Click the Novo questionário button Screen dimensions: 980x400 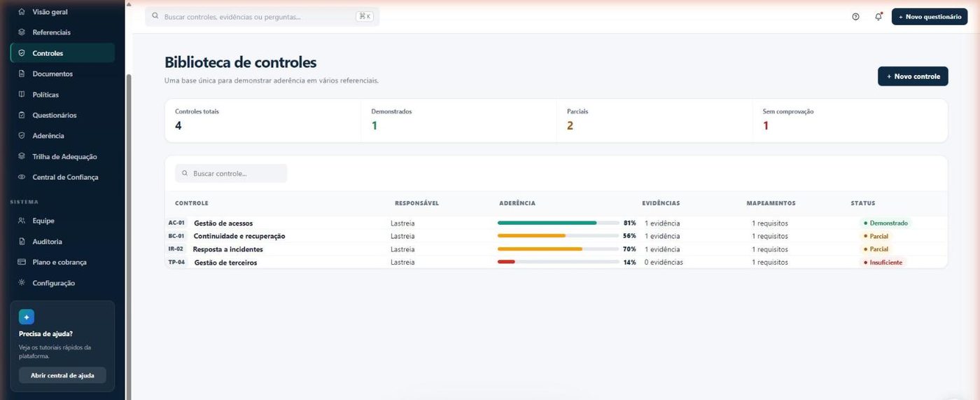point(929,17)
